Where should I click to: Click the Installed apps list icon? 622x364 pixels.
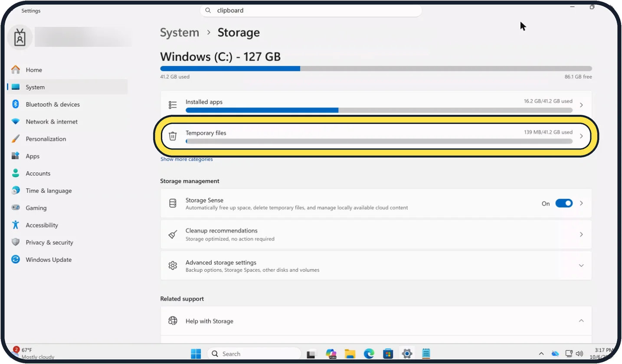click(173, 105)
